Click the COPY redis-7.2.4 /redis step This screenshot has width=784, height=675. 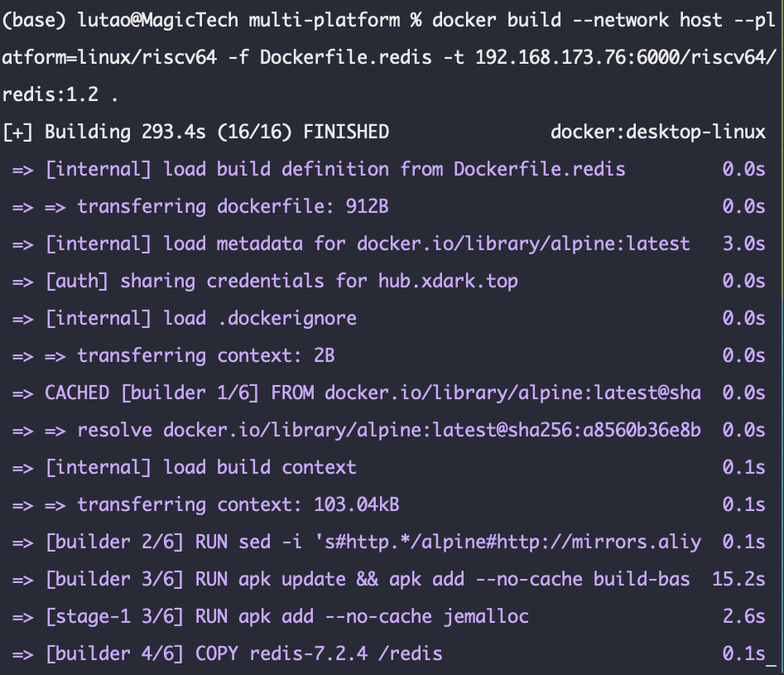pyautogui.click(x=319, y=653)
